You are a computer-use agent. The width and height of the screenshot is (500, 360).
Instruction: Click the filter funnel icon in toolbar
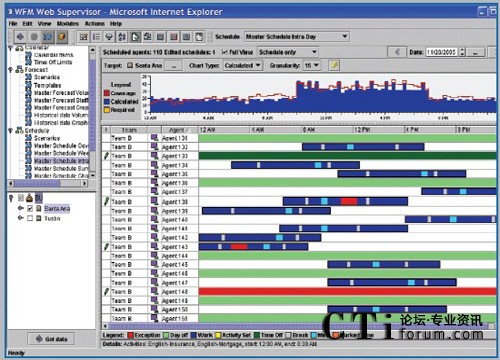(109, 37)
